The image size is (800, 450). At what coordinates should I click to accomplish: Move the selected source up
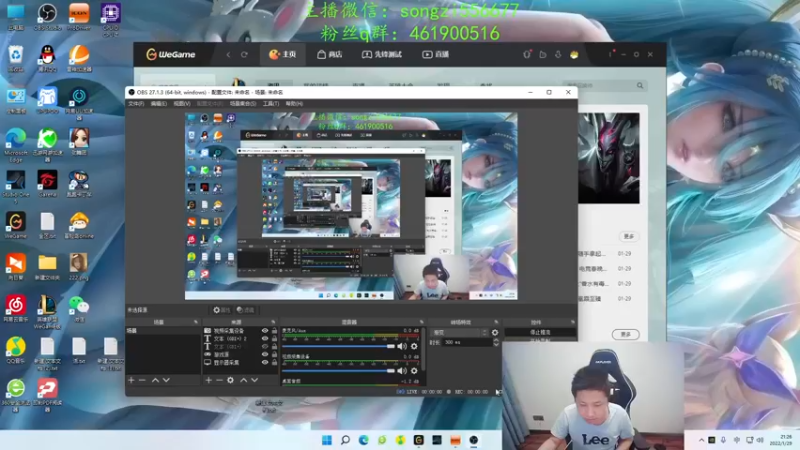coord(243,380)
